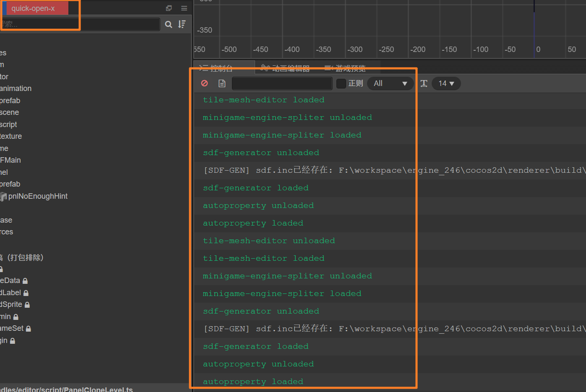
Task: Click the -500 ruler label
Action: 229,49
